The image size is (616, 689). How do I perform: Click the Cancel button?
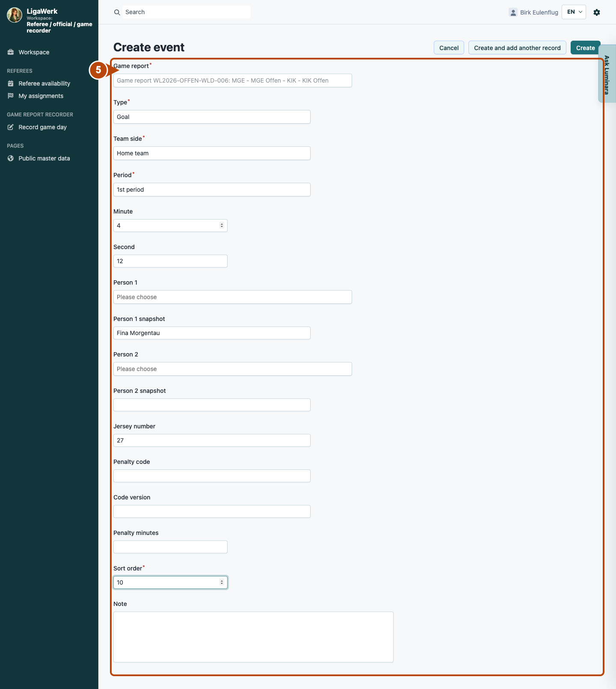pyautogui.click(x=449, y=48)
